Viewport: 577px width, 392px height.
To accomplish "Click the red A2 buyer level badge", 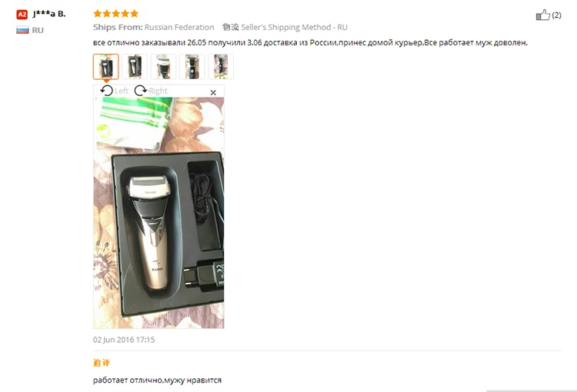I will tap(22, 15).
